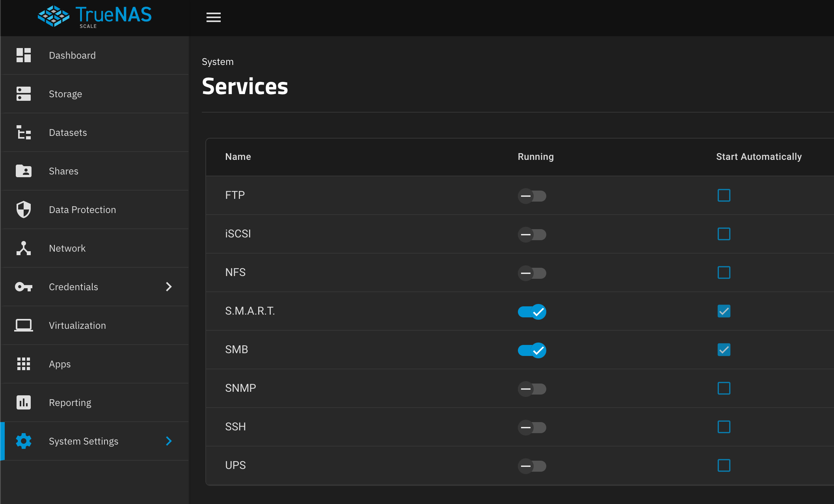Screen dimensions: 834x504
Task: Click the hamburger menu button
Action: click(x=213, y=17)
